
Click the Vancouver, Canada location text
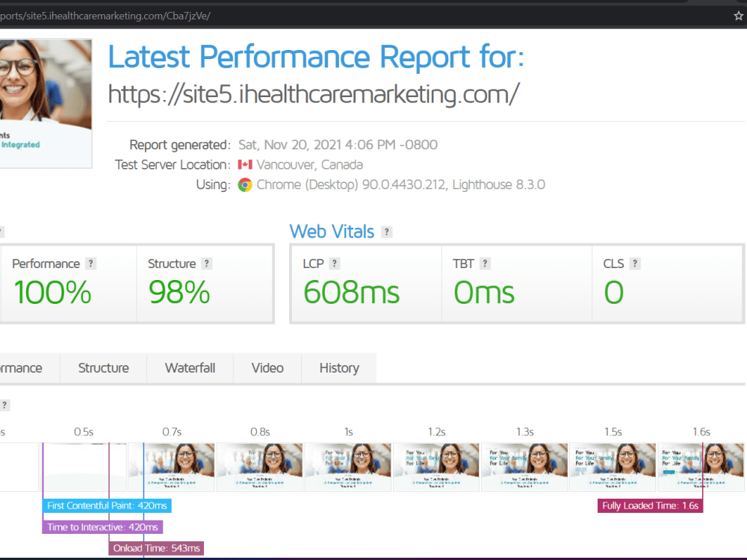click(x=310, y=165)
